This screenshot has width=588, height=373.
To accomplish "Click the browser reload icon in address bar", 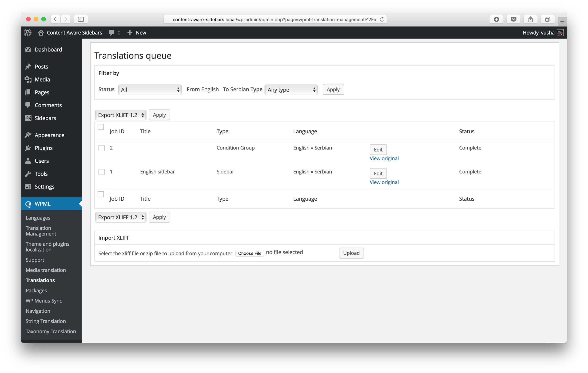I will coord(382,19).
